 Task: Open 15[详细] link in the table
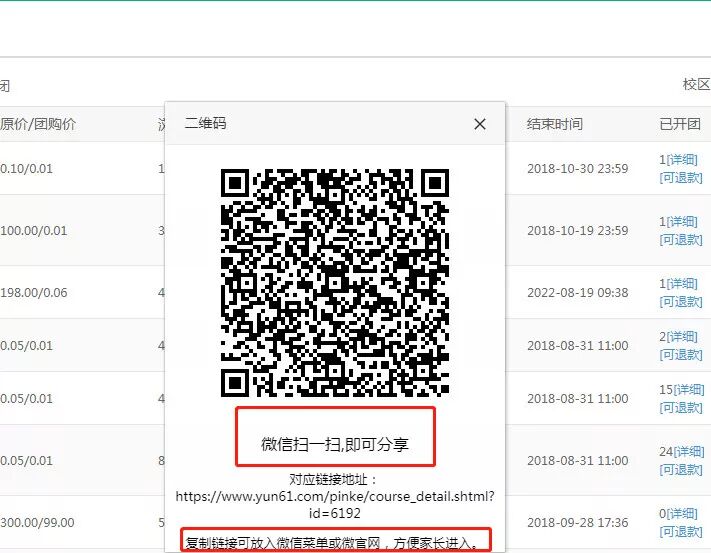point(682,390)
